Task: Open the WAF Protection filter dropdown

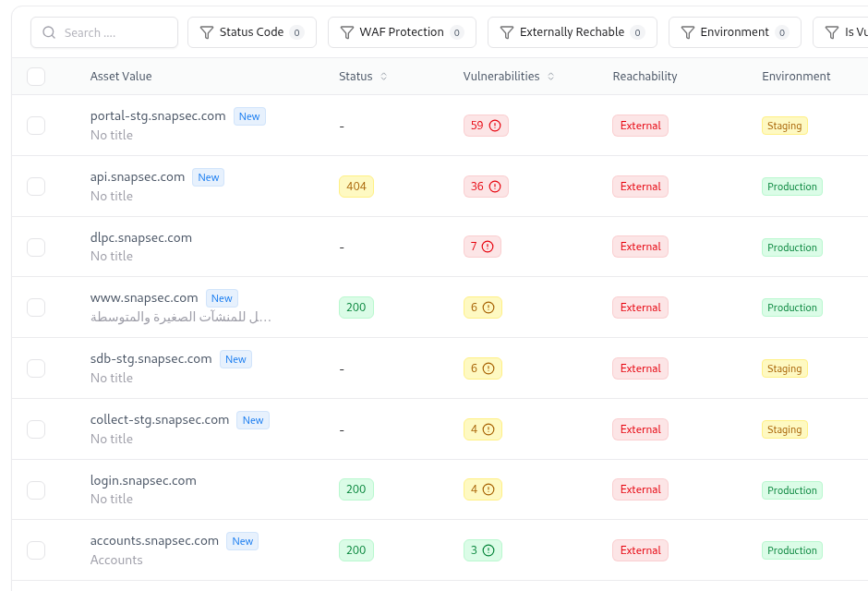Action: click(402, 32)
